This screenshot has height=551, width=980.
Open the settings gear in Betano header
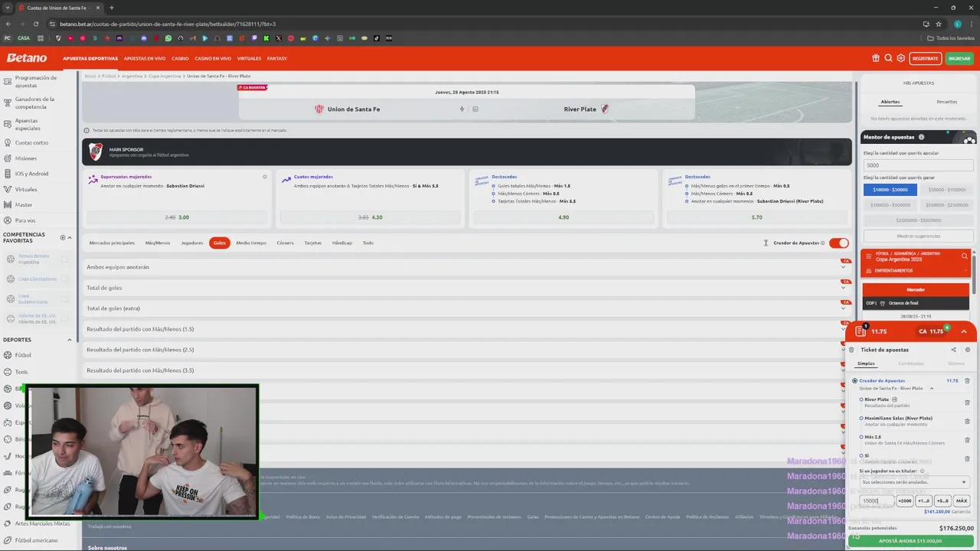[x=901, y=58]
